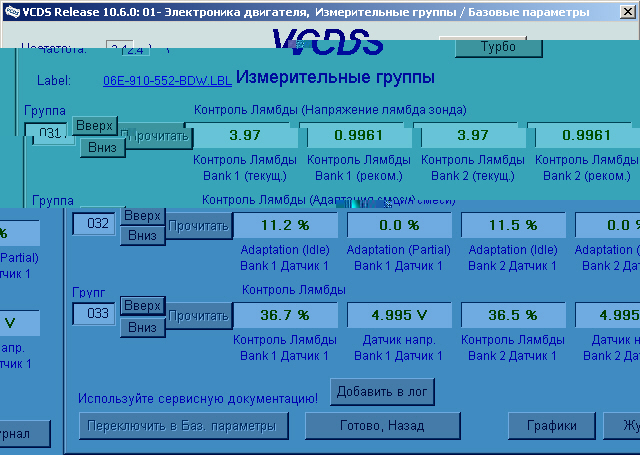
Task: Click the Adaptation (Idle) Bank 1 Датчик 1 label
Action: (284, 257)
